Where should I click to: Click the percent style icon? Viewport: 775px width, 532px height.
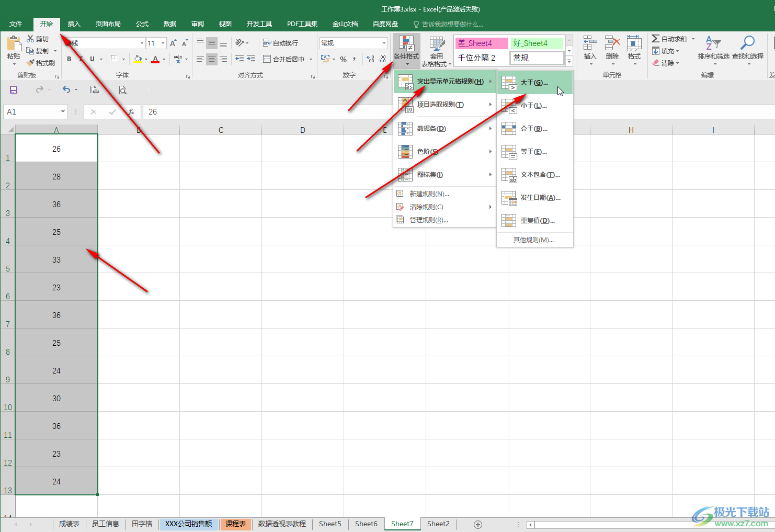tap(343, 59)
